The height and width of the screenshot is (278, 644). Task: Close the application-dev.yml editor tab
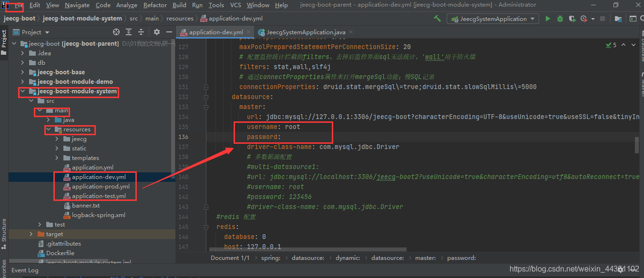coord(249,32)
